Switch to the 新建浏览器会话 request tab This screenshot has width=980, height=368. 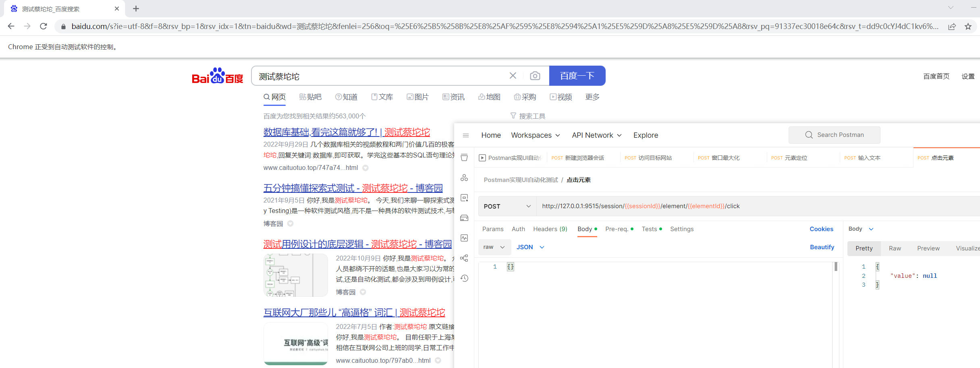click(578, 158)
